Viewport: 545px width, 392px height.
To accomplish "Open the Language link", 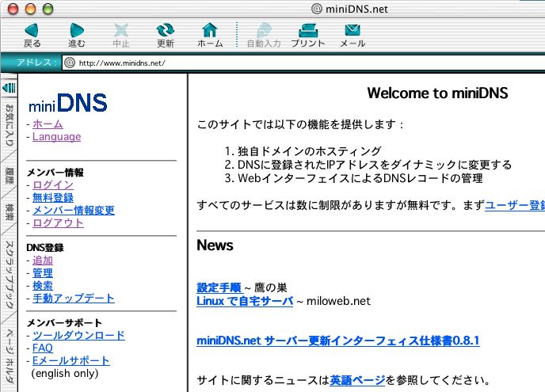I will coord(57,136).
